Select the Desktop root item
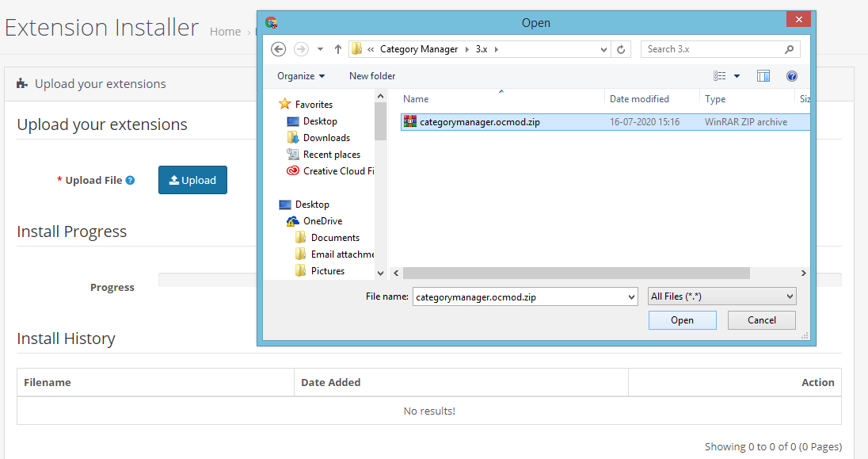The height and width of the screenshot is (459, 868). click(312, 204)
